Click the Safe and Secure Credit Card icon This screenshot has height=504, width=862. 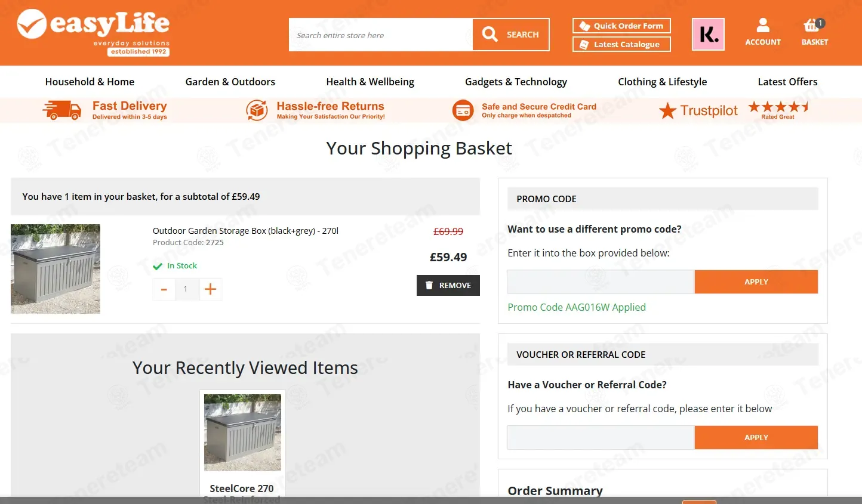[463, 110]
